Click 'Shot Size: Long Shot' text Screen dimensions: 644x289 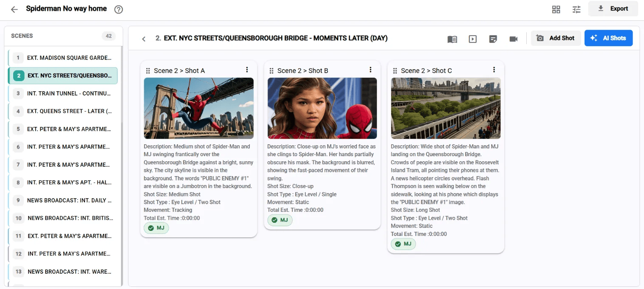pyautogui.click(x=415, y=210)
